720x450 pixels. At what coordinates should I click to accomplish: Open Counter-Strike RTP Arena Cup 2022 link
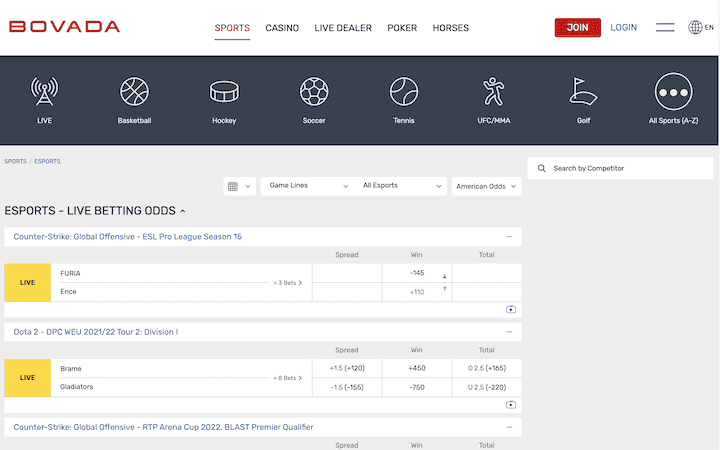(x=163, y=427)
